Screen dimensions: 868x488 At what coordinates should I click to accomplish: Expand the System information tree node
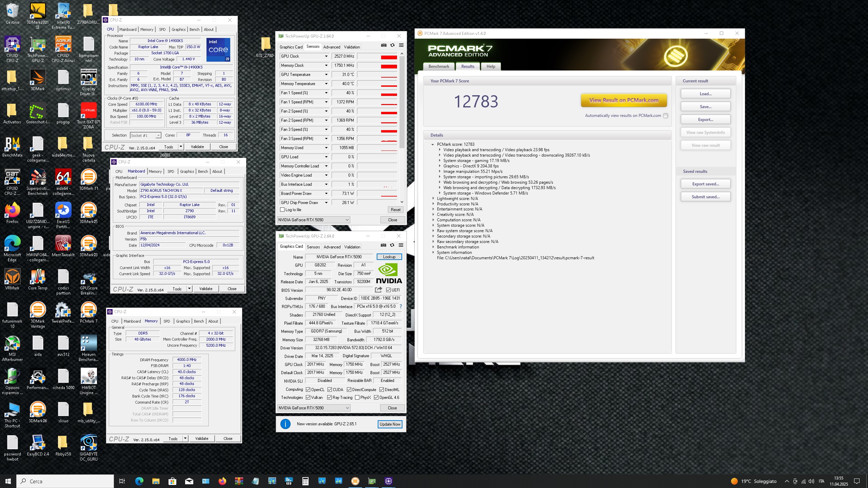pyautogui.click(x=433, y=252)
